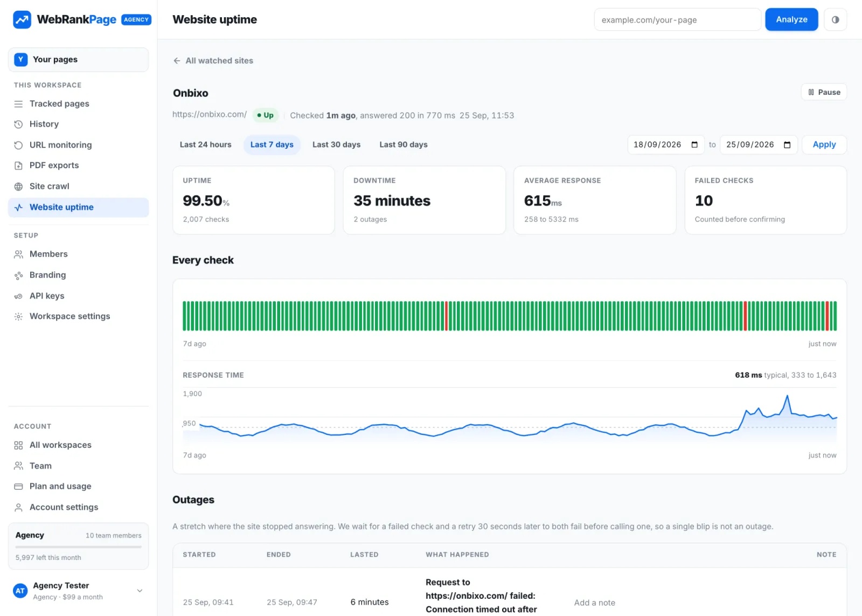Click the PDF exports file icon

click(x=18, y=165)
